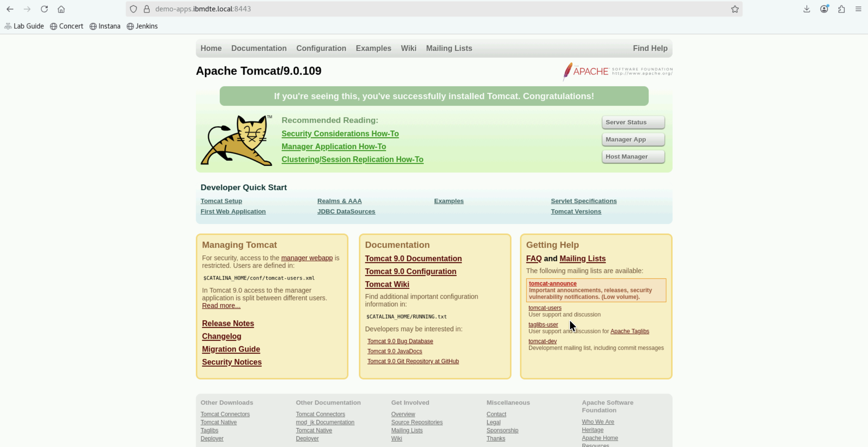The width and height of the screenshot is (868, 447).
Task: Click the tracking protection shield icon
Action: pos(133,9)
